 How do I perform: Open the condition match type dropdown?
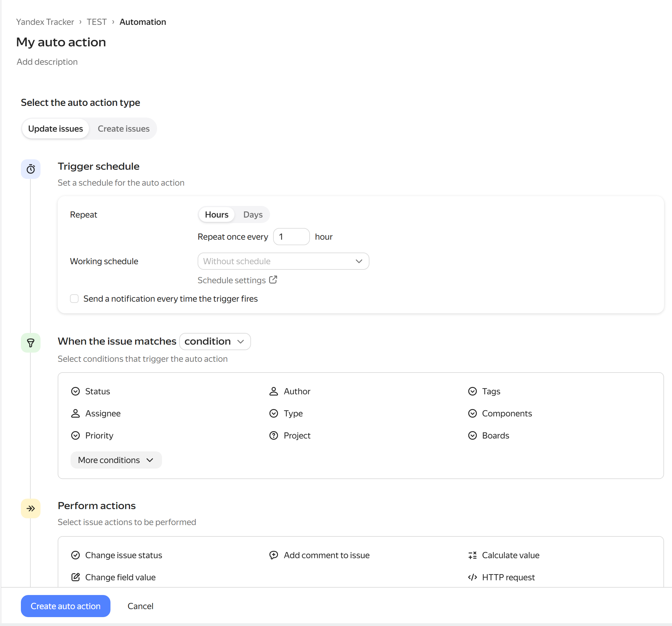pyautogui.click(x=215, y=342)
